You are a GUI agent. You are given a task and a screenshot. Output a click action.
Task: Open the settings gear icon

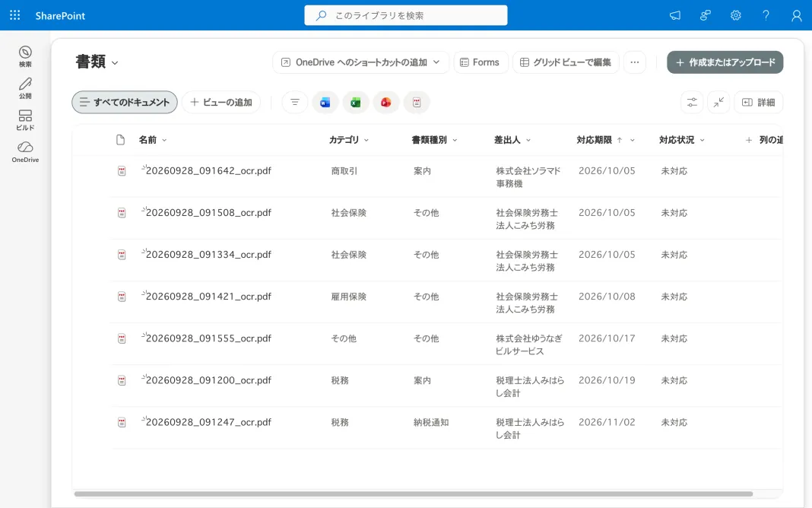pyautogui.click(x=735, y=15)
